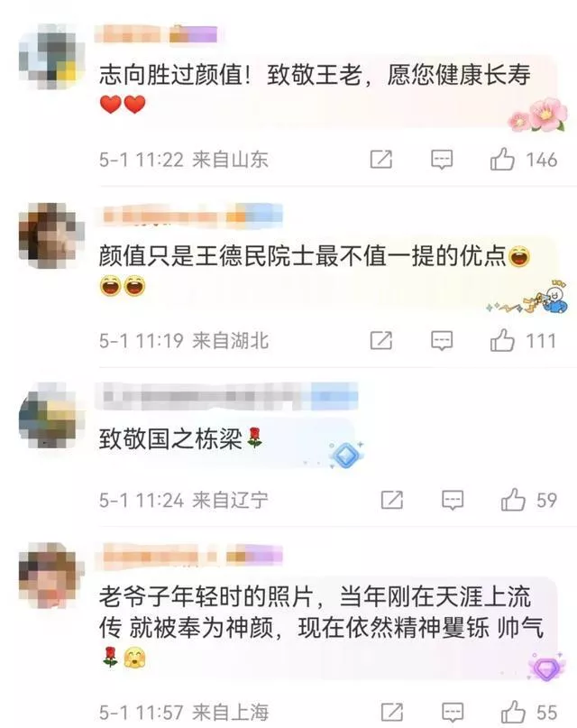Screen dimensions: 577x728
Task: Reply to the comment from 辽宁
Action: tap(453, 500)
